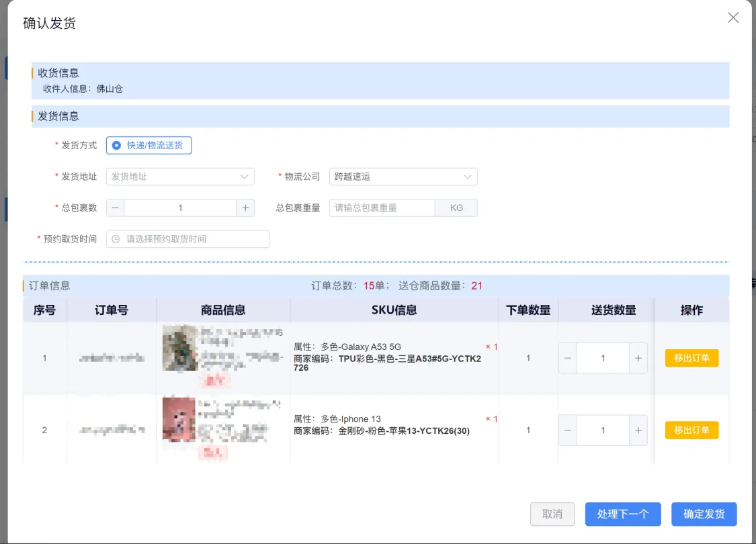
Task: Expand the 物流公司 跨越速运 dropdown
Action: [x=403, y=177]
